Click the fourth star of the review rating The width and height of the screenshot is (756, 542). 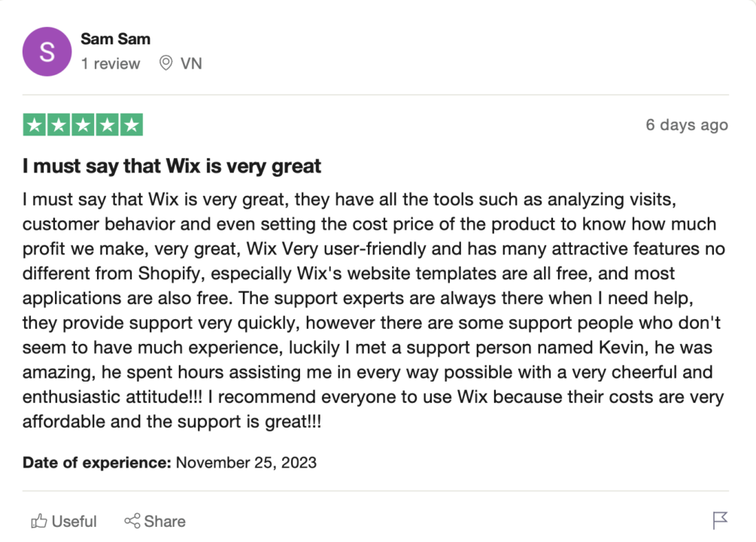click(x=108, y=124)
